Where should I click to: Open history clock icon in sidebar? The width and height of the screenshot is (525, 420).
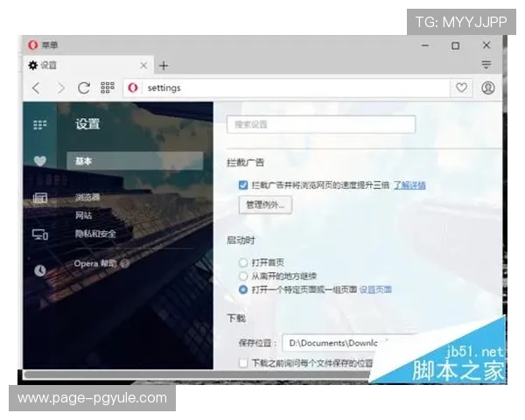[x=40, y=270]
